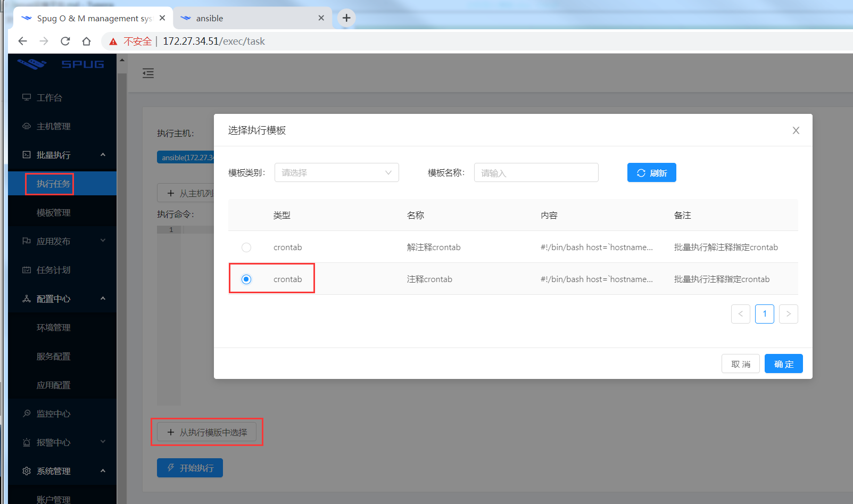Click the 监控中心 monitor icon
The image size is (853, 504).
pyautogui.click(x=27, y=414)
